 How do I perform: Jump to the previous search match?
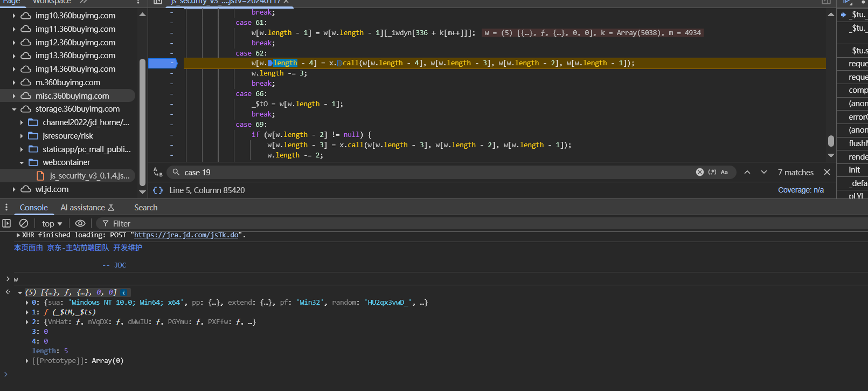click(x=747, y=172)
